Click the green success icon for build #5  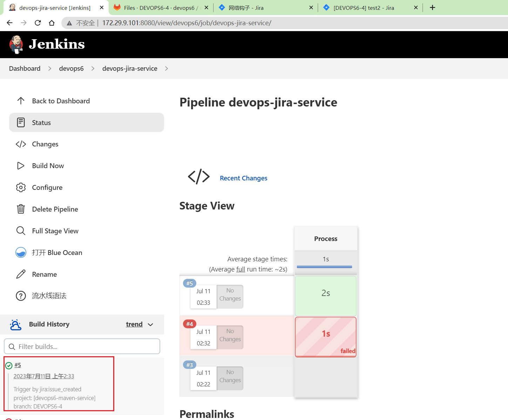[x=9, y=366]
